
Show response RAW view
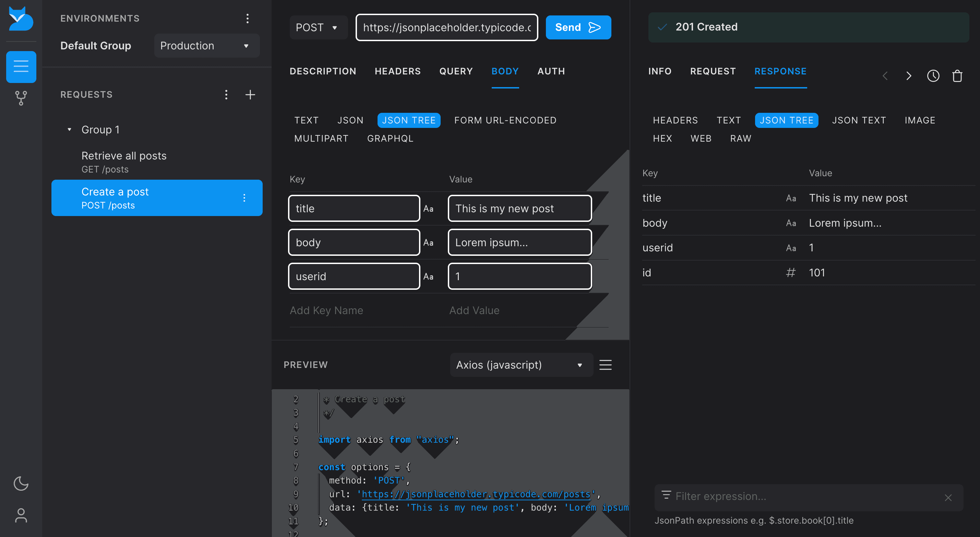pyautogui.click(x=740, y=139)
